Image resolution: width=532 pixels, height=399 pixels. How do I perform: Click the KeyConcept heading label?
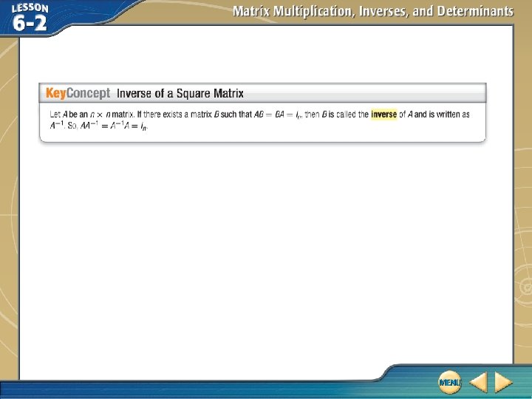pyautogui.click(x=78, y=93)
